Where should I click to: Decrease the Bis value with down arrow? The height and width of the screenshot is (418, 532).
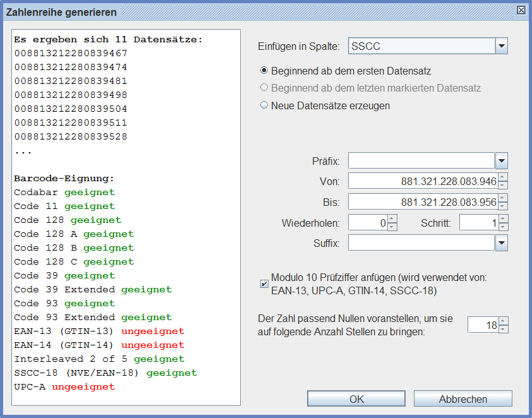(x=503, y=206)
